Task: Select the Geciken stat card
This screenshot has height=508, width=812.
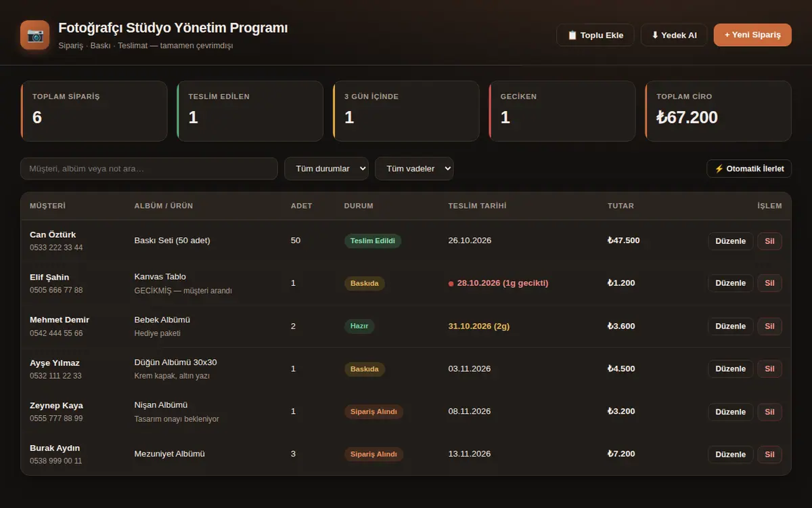Action: [x=562, y=111]
